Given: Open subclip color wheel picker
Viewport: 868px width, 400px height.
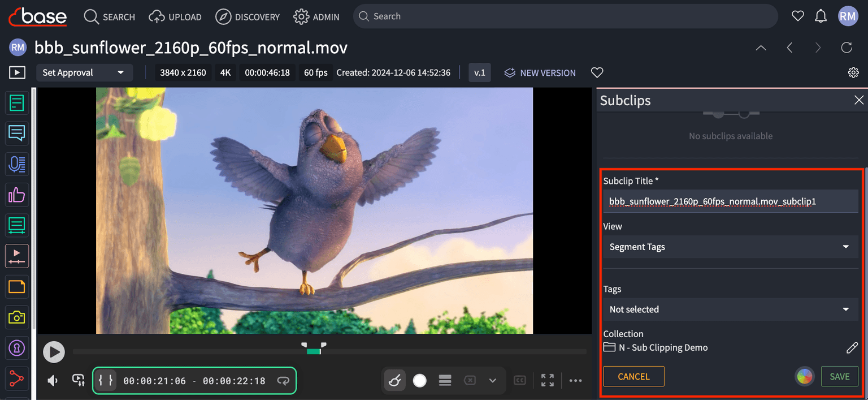Looking at the screenshot, I should point(805,376).
